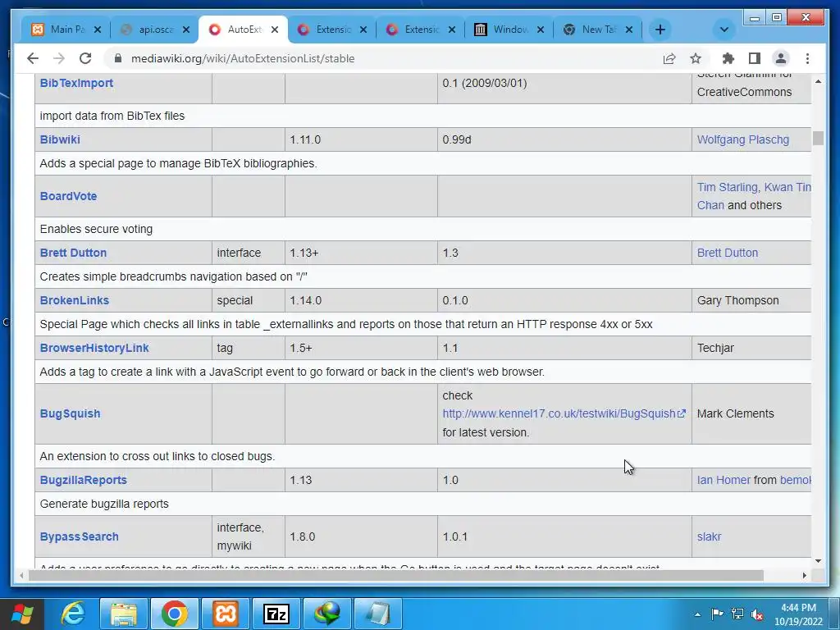Open the BoardVote extension link
Viewport: 840px width, 630px height.
69,196
